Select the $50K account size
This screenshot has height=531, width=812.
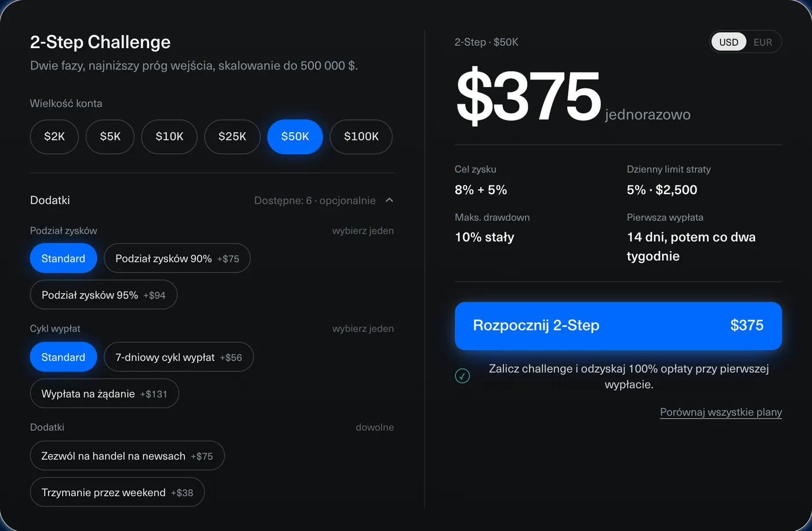click(295, 137)
